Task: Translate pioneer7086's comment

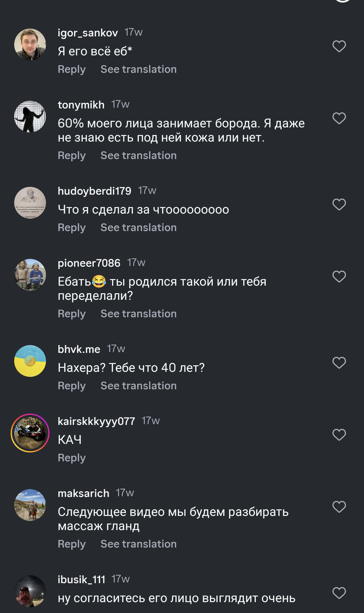Action: click(x=139, y=314)
